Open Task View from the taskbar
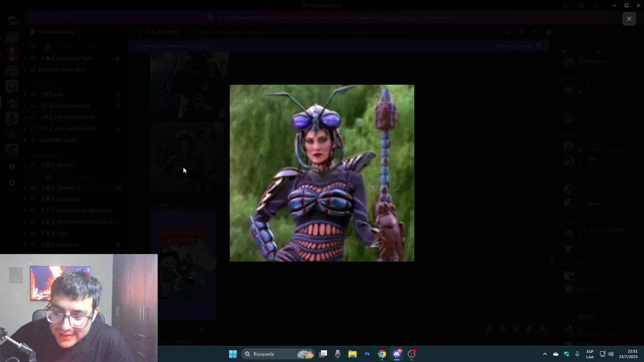The height and width of the screenshot is (362, 644). pos(324,354)
